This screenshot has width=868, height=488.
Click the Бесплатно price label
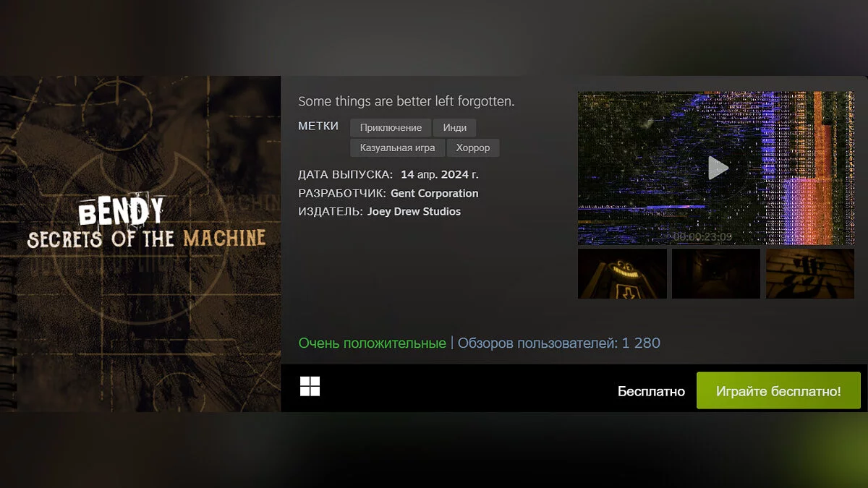(x=651, y=391)
